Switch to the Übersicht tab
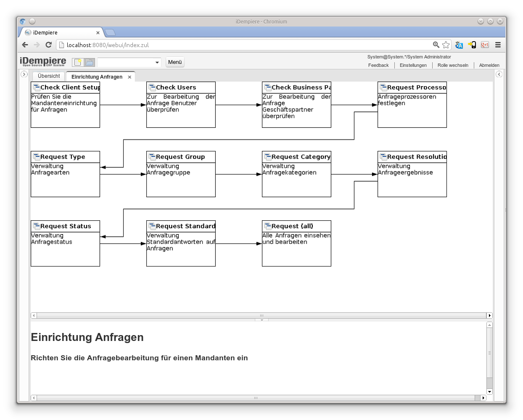This screenshot has width=523, height=420. (48, 76)
